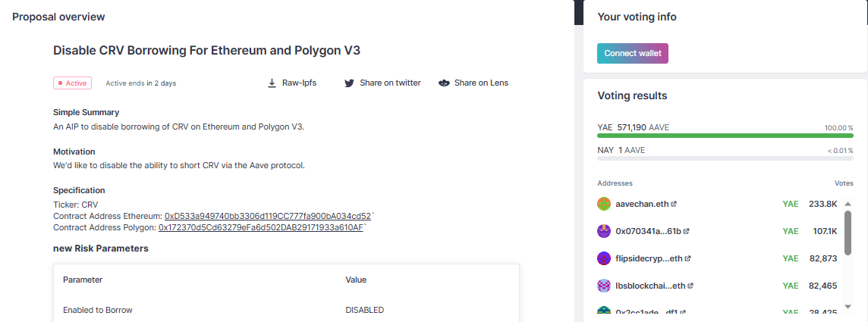Screen dimensions: 868x322
Task: Click the Lens share icon
Action: pyautogui.click(x=444, y=83)
